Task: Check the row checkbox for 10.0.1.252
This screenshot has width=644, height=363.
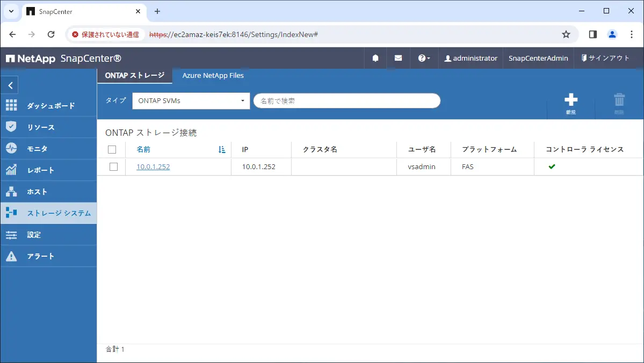Action: click(x=113, y=166)
